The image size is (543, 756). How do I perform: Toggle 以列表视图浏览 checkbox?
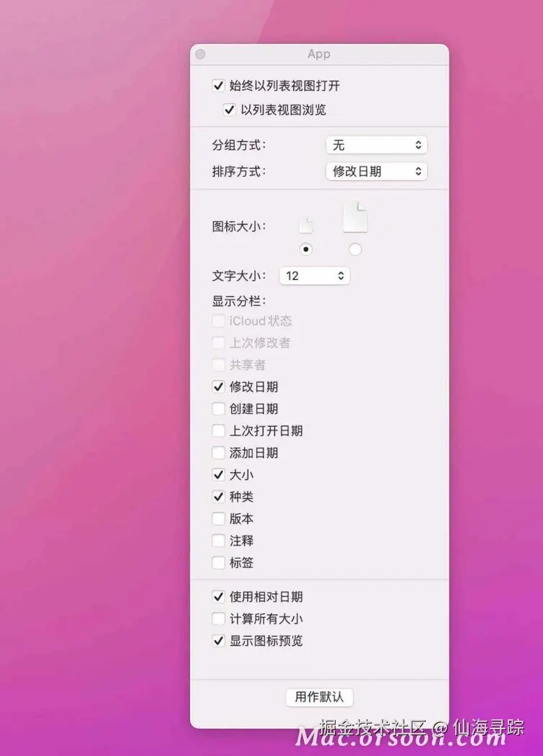(229, 110)
